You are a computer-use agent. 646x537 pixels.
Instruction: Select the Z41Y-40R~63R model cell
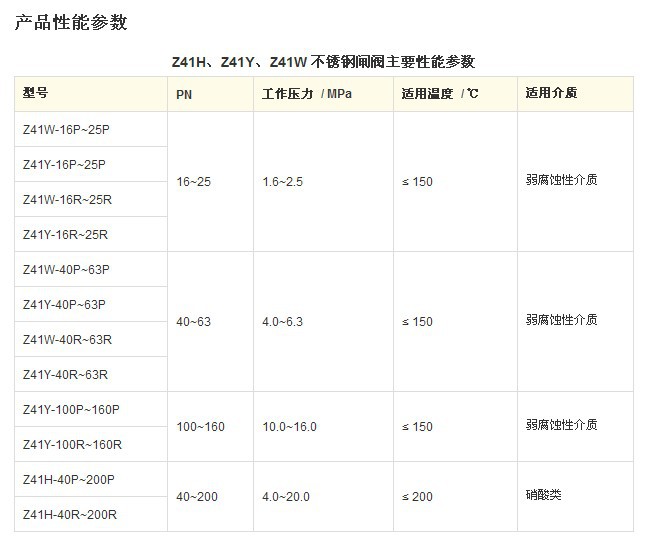pyautogui.click(x=65, y=374)
